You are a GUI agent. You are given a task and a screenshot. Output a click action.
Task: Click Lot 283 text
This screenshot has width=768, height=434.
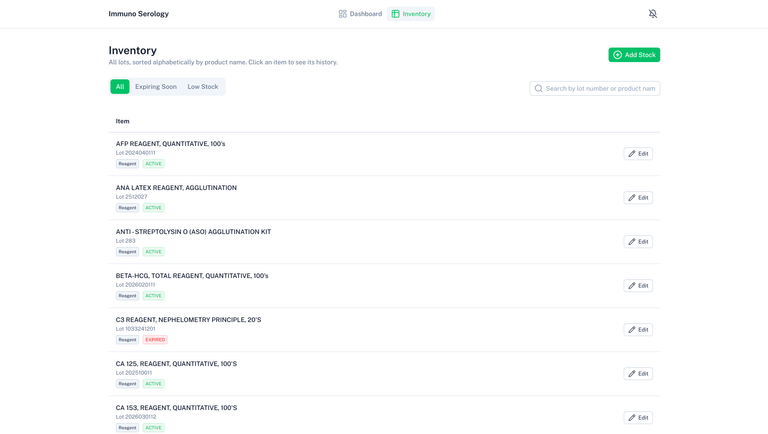(x=125, y=241)
